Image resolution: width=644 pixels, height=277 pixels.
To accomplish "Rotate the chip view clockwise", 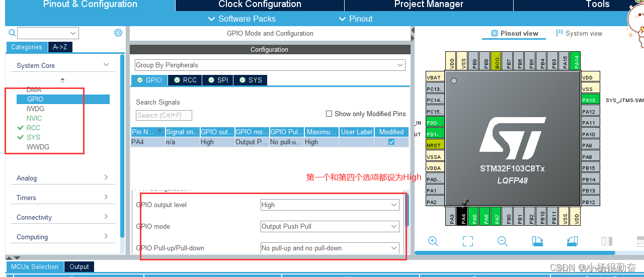I will 537,241.
